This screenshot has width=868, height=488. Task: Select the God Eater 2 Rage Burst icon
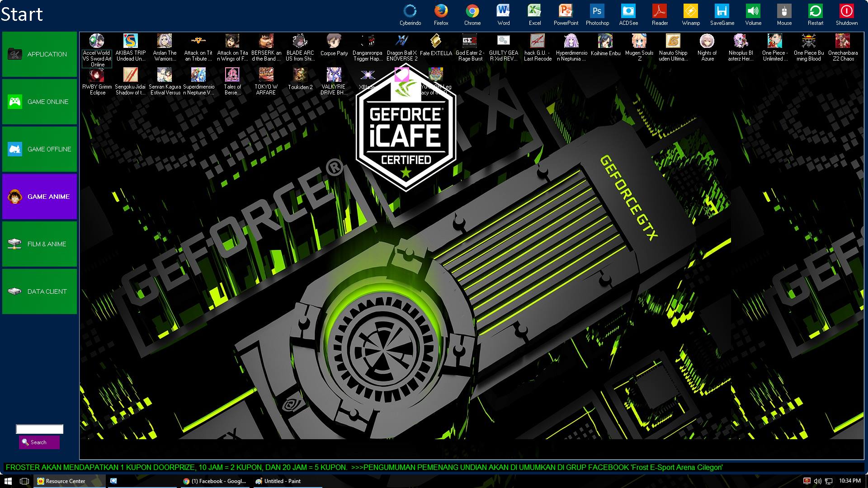tap(470, 48)
